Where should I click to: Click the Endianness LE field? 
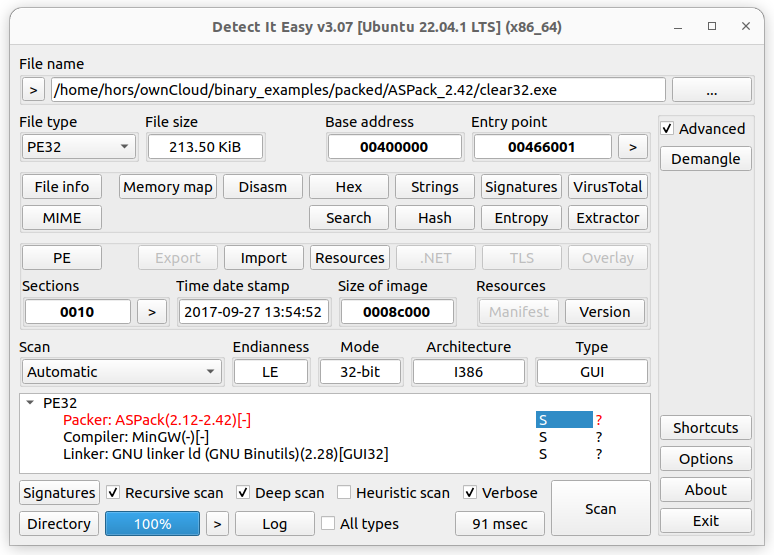[x=271, y=372]
